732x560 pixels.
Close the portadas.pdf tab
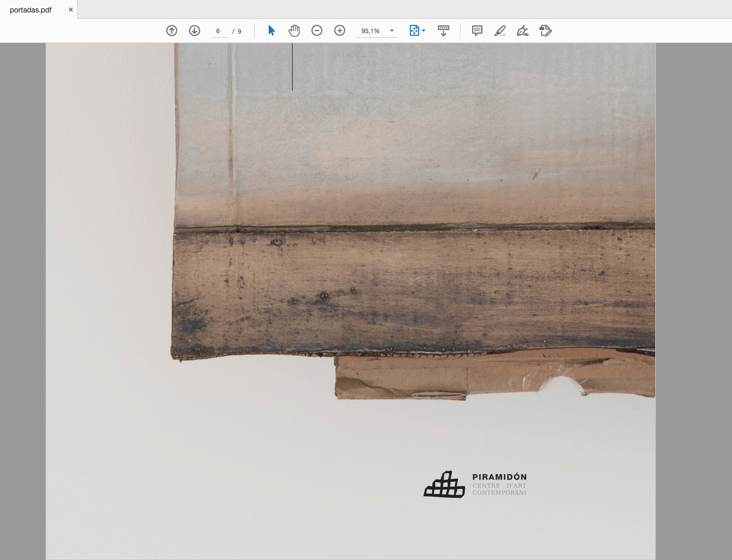click(x=71, y=10)
